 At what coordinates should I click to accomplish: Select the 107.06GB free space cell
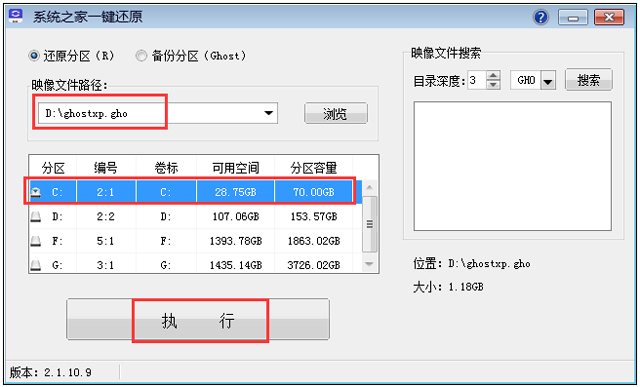(x=236, y=216)
